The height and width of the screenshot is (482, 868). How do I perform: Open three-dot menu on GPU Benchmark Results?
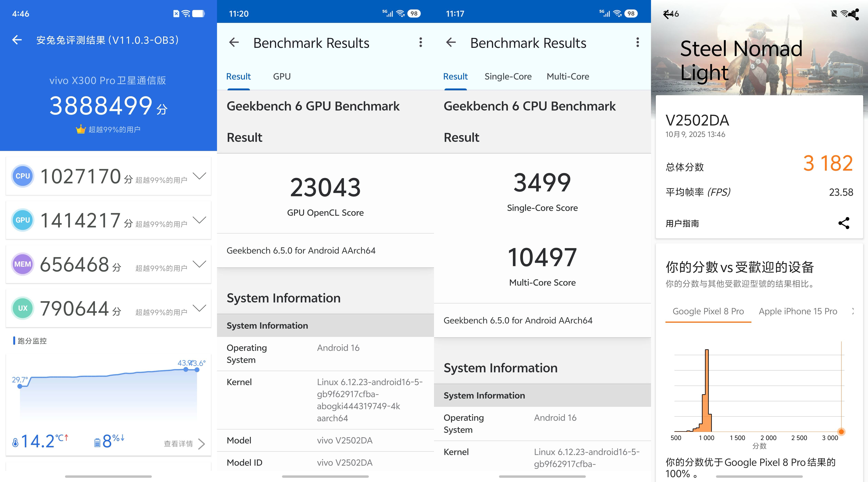421,43
